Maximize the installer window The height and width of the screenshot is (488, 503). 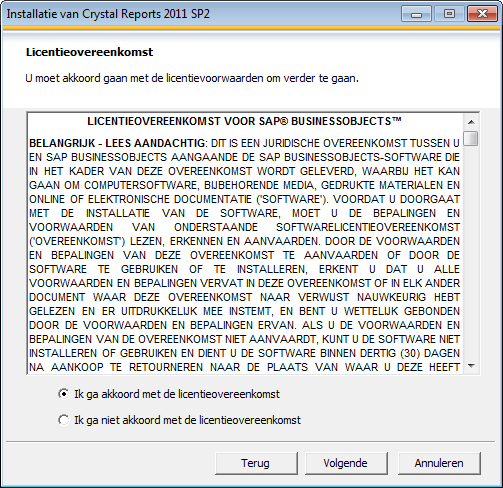click(449, 14)
